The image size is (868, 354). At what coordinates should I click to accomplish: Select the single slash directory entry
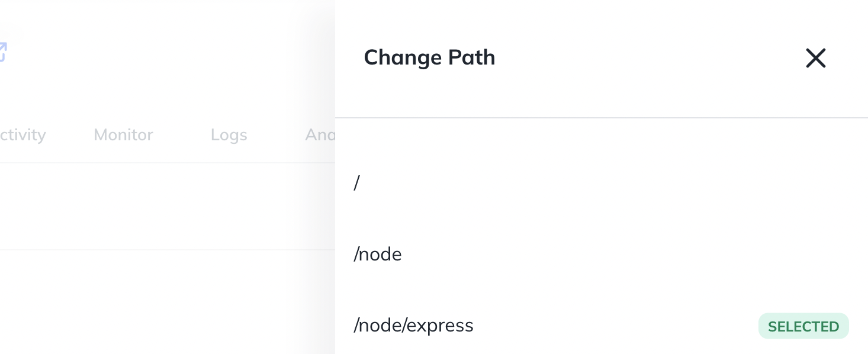click(601, 184)
